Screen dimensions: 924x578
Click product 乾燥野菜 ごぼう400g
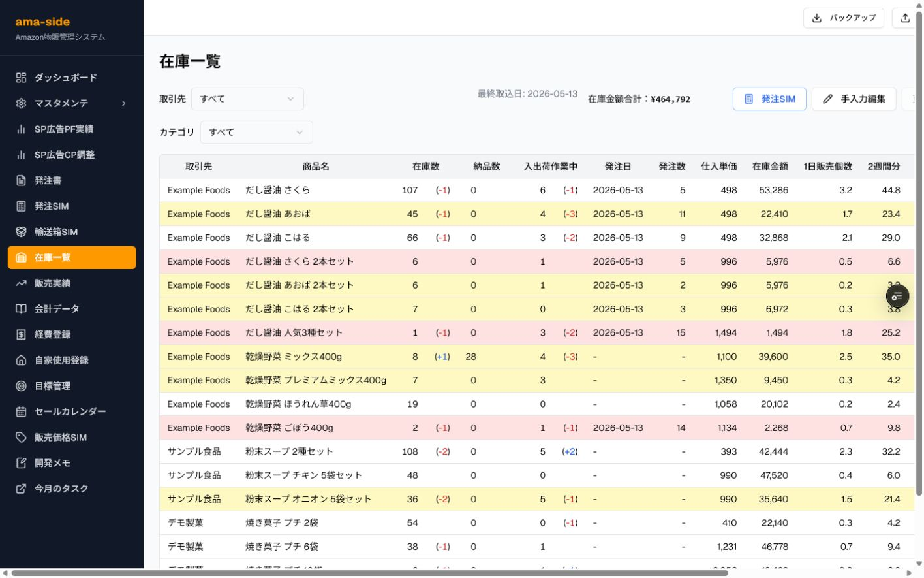click(289, 428)
